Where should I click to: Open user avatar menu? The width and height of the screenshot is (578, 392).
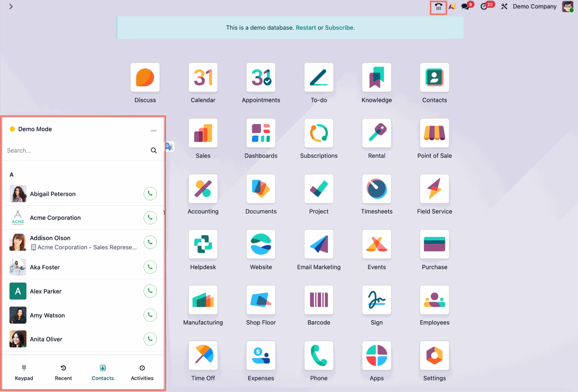point(567,7)
